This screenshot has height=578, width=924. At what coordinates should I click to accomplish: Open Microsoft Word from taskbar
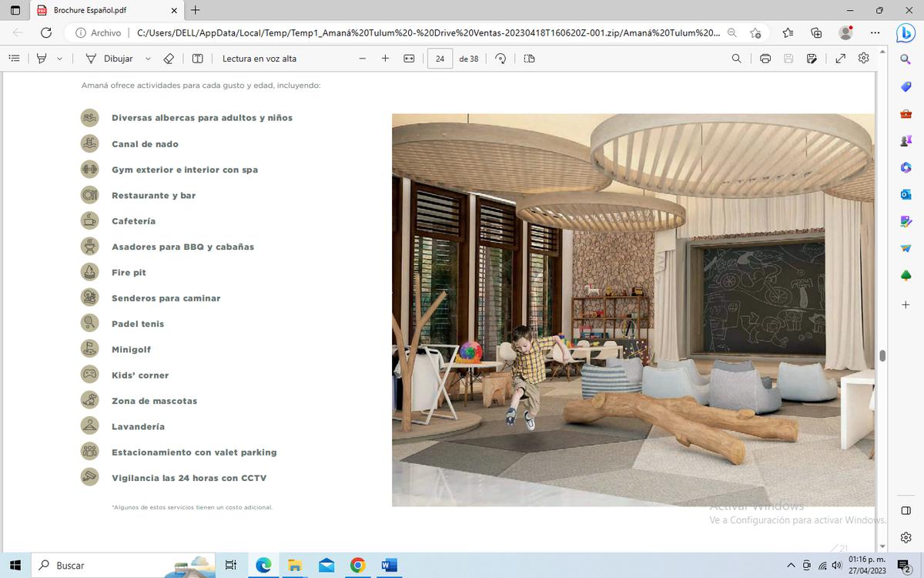click(389, 565)
